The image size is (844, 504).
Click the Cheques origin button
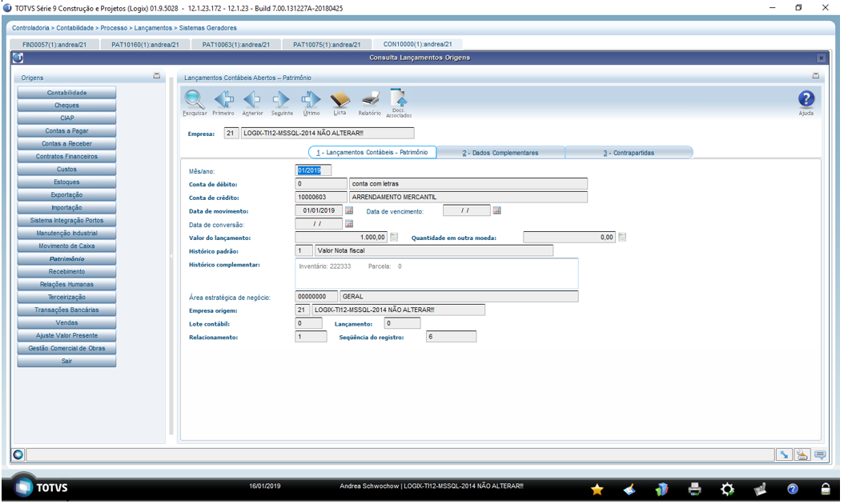coord(66,106)
